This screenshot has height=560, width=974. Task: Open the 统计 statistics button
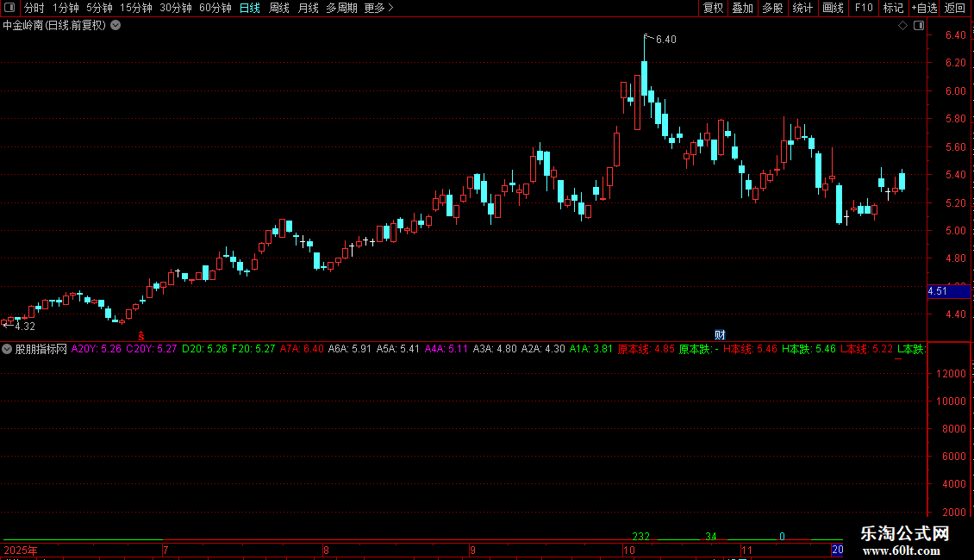802,8
